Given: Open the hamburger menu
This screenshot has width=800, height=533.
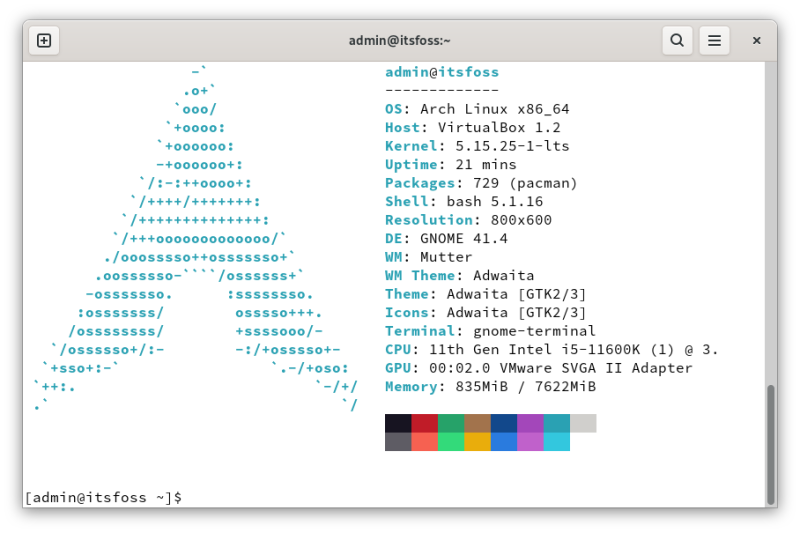Looking at the screenshot, I should pos(714,40).
